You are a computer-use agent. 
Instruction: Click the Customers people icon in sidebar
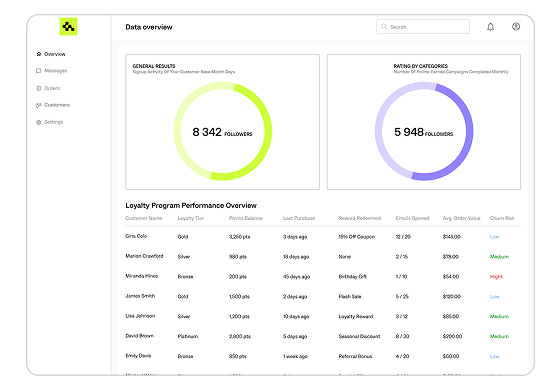[x=39, y=105]
